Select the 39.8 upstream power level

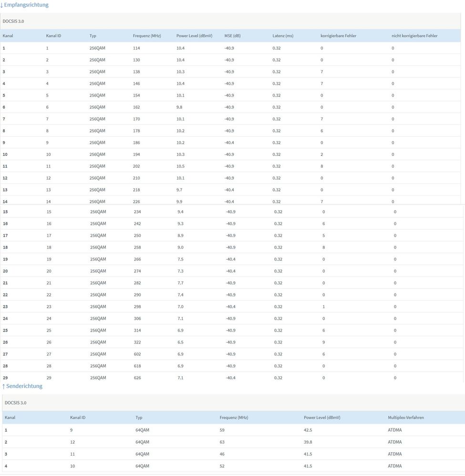[308, 442]
